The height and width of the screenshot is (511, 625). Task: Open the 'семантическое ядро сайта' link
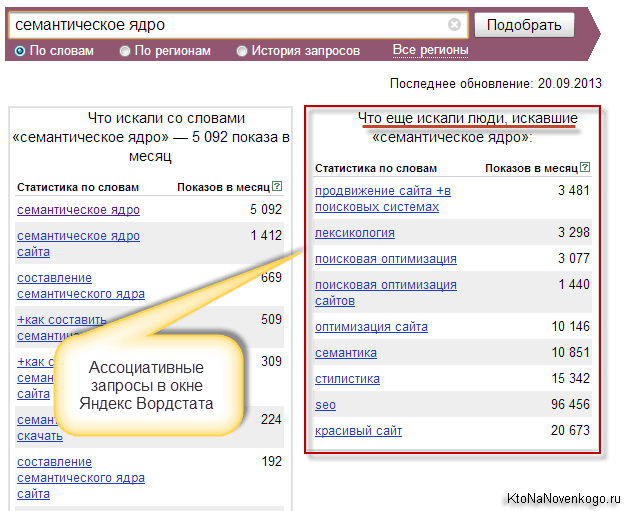point(78,244)
